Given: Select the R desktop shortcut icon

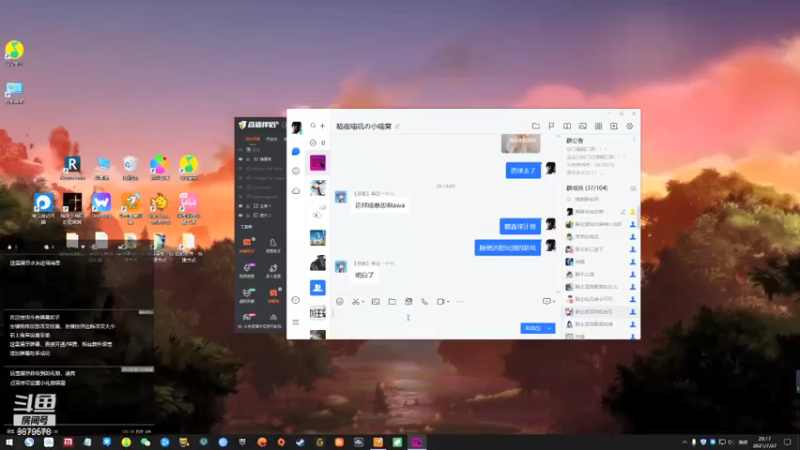Looking at the screenshot, I should [72, 167].
